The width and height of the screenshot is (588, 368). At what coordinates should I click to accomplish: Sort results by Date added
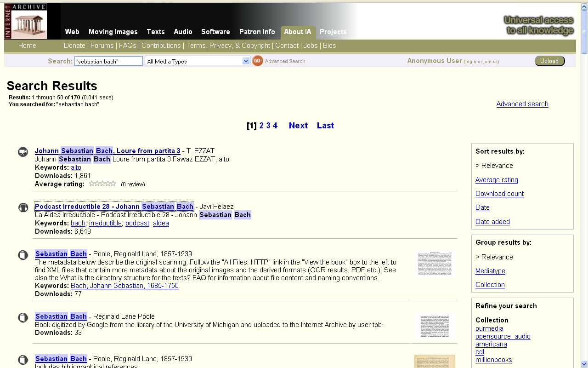click(492, 222)
